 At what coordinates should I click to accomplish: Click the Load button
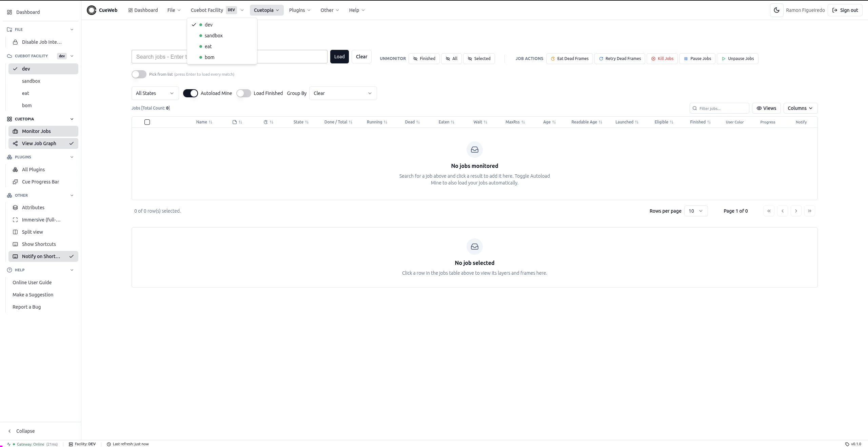coord(339,57)
